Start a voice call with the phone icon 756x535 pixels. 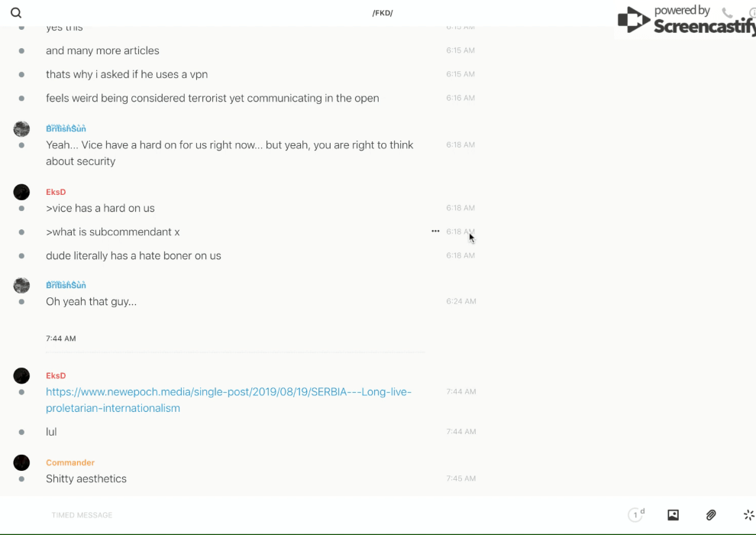pyautogui.click(x=727, y=13)
